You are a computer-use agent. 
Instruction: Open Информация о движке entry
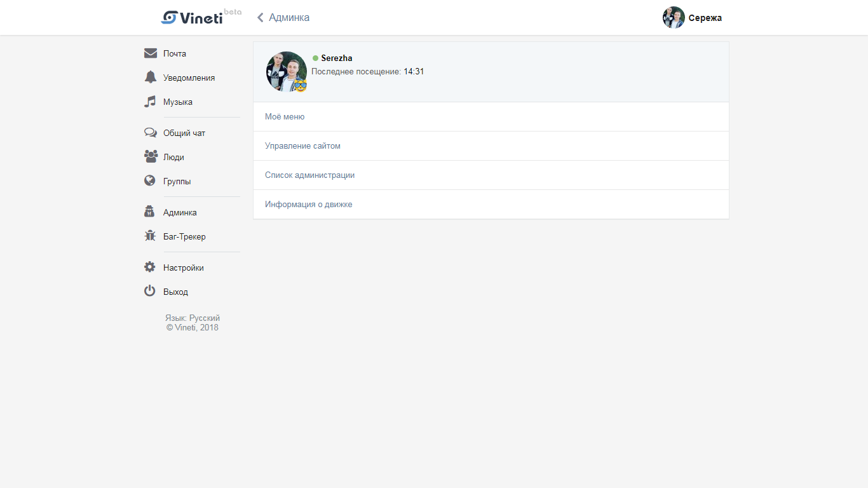(491, 205)
